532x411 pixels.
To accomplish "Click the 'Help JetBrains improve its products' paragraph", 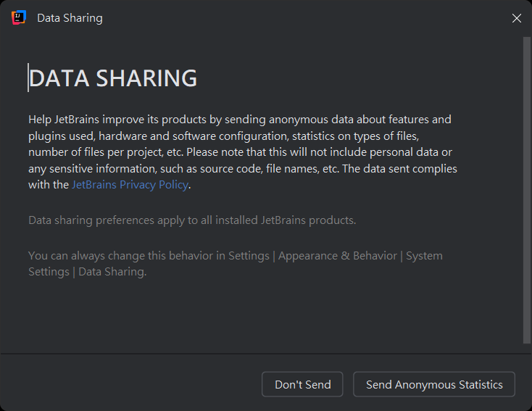I will pyautogui.click(x=243, y=152).
